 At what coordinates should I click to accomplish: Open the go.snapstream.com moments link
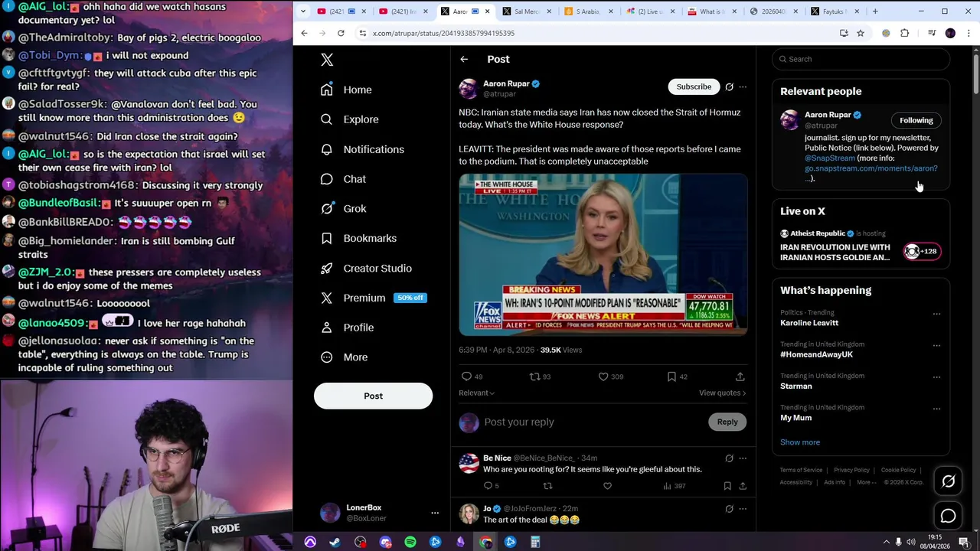click(x=871, y=168)
